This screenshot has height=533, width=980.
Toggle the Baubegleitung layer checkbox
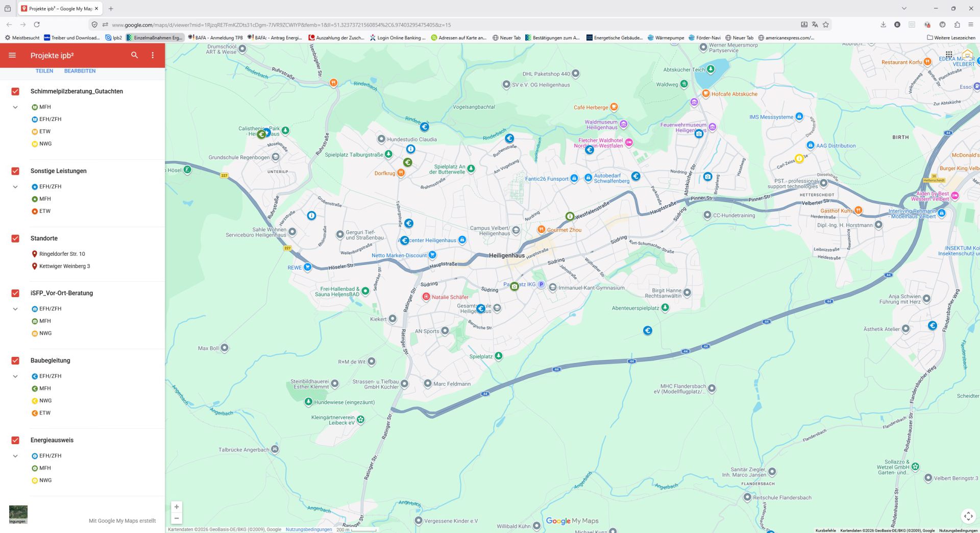15,360
